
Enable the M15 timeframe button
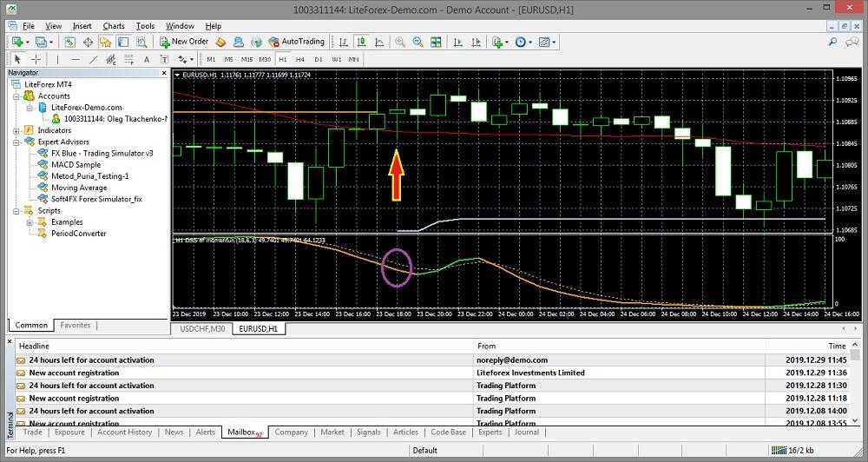pos(247,59)
